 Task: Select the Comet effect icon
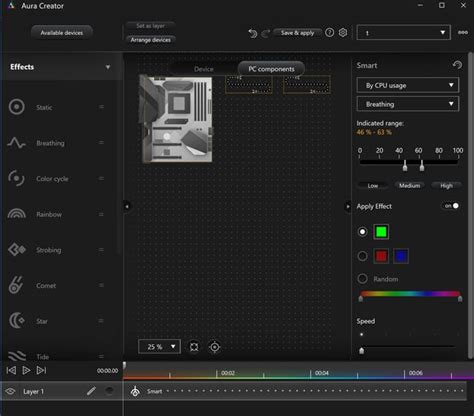coord(16,285)
